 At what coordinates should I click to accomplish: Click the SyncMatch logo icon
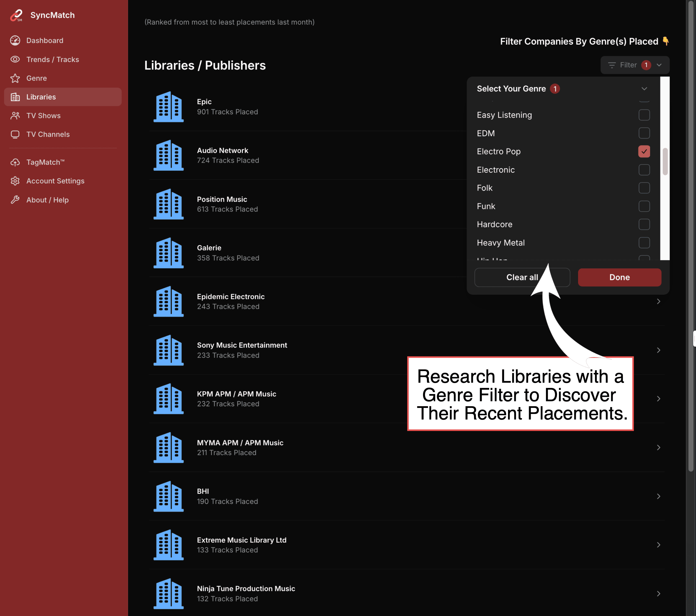point(16,15)
